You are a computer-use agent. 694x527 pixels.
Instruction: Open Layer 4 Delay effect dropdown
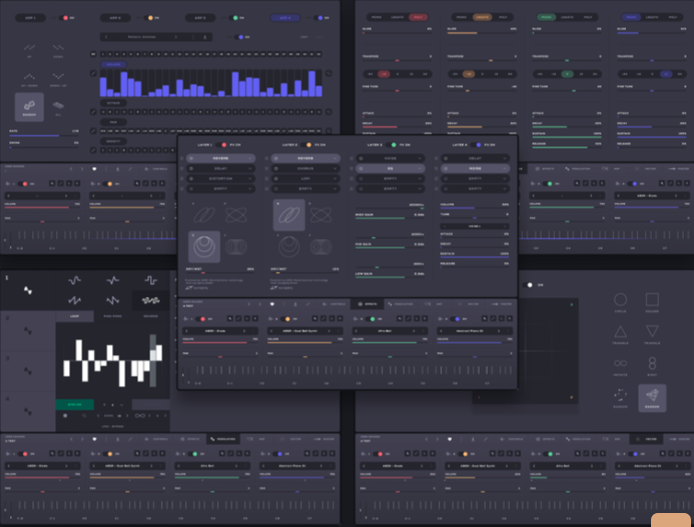click(475, 158)
